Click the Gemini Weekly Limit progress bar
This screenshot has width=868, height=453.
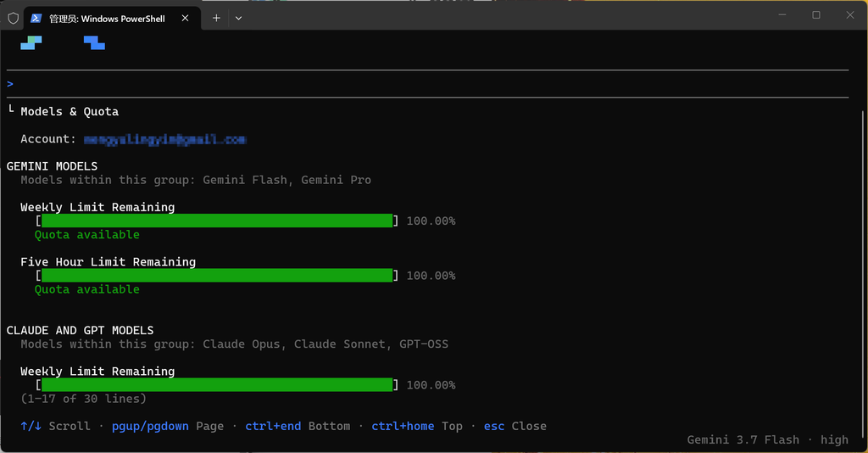(217, 221)
